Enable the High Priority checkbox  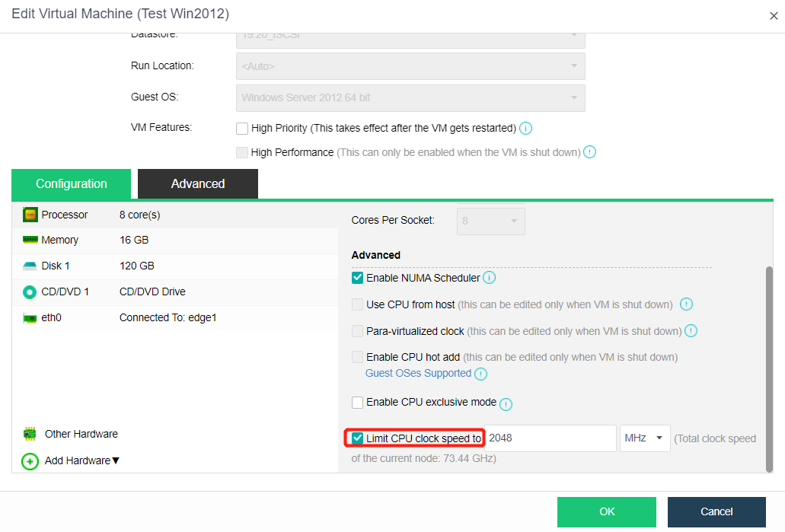[x=242, y=128]
